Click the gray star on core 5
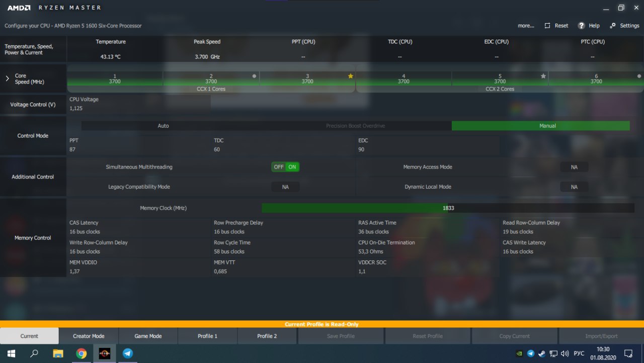Screen dimensions: 644x363 [x=543, y=76]
